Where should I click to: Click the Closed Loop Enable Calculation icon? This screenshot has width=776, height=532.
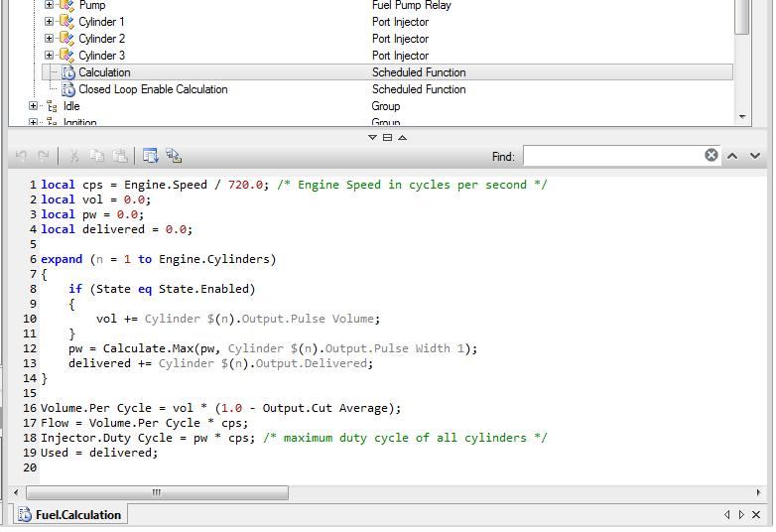(x=68, y=89)
